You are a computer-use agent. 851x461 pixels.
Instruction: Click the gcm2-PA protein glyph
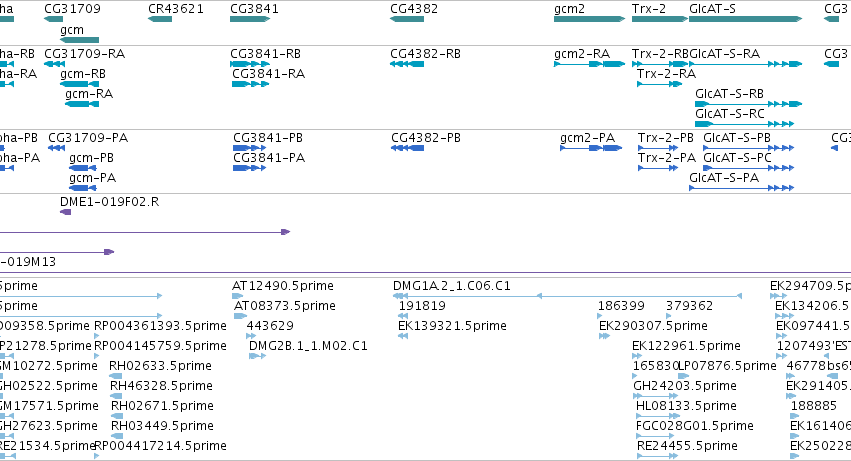click(591, 148)
